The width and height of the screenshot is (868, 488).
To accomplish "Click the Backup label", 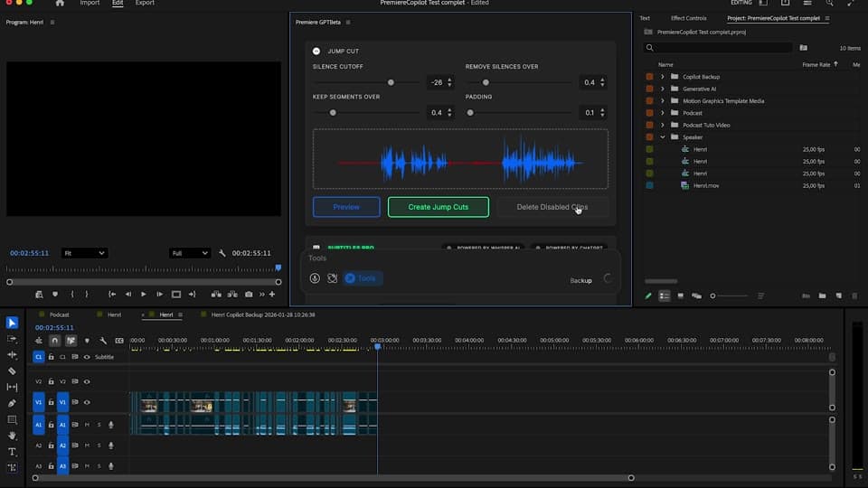I will (580, 280).
